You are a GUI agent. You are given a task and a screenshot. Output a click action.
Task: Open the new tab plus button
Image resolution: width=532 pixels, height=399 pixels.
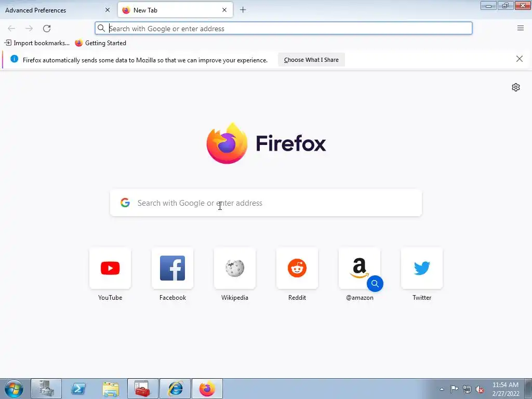tap(243, 10)
